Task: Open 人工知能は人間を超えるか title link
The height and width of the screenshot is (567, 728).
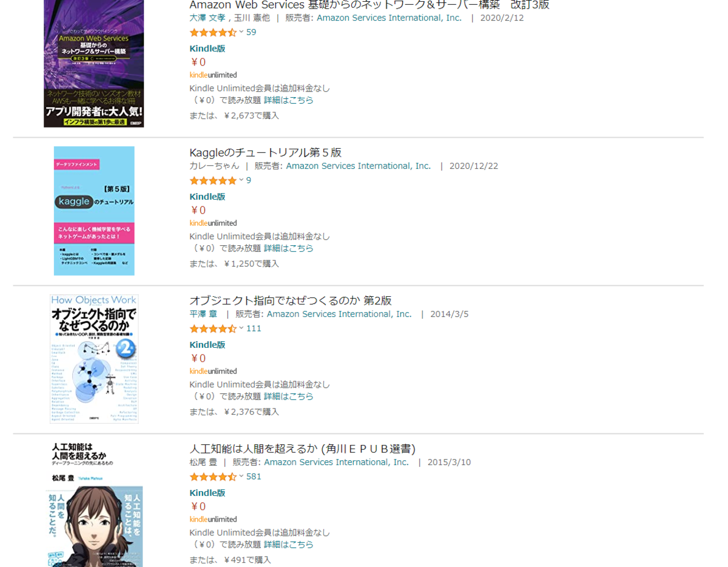Action: tap(302, 449)
